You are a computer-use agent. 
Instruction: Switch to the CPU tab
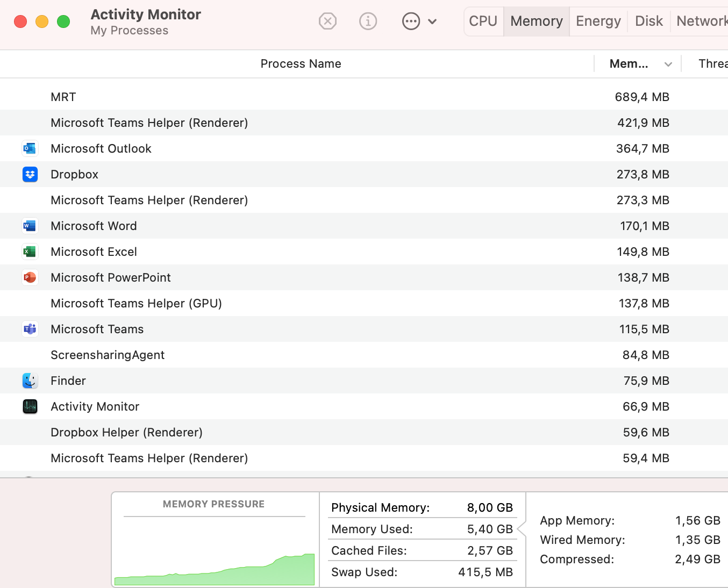coord(483,21)
